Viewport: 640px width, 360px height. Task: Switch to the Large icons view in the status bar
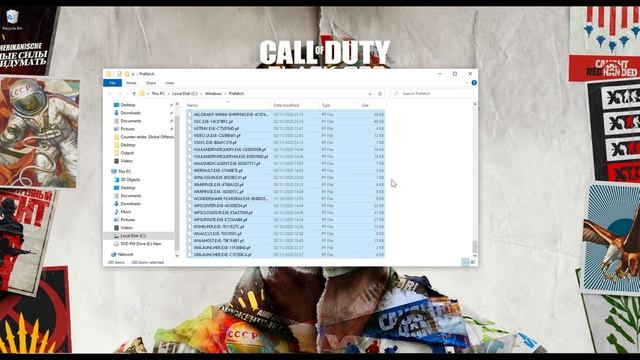(473, 262)
